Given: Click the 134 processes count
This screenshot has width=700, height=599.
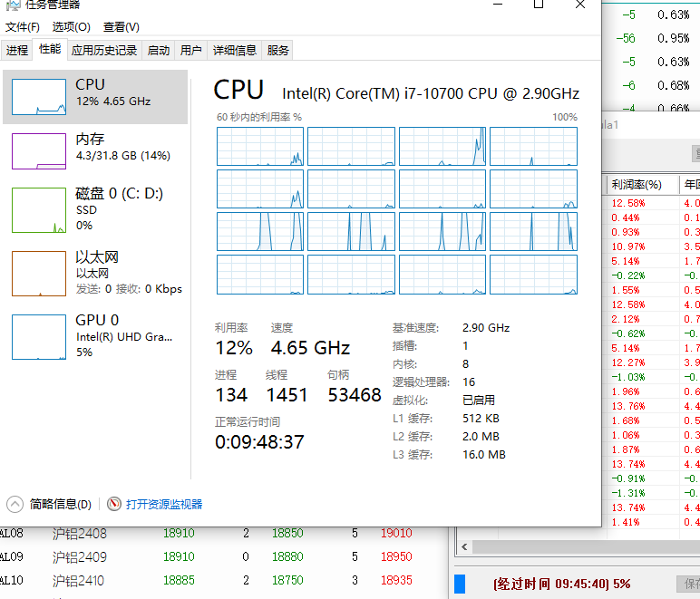Looking at the screenshot, I should pos(231,395).
